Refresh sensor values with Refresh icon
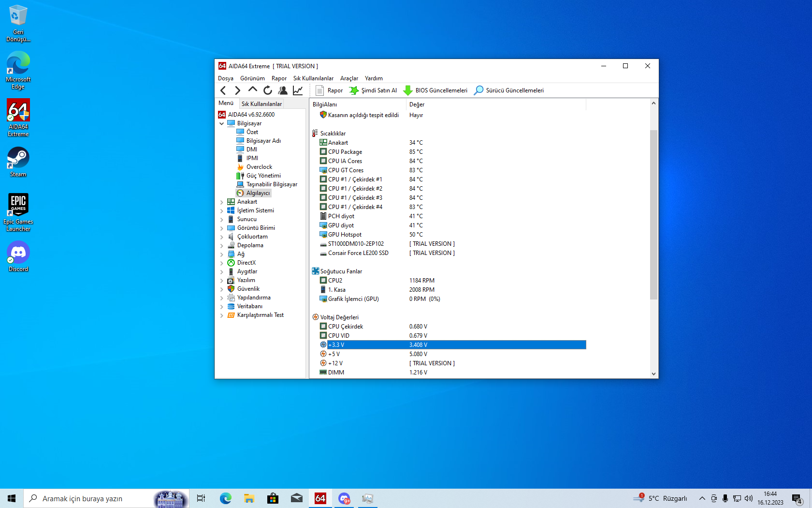 tap(268, 90)
